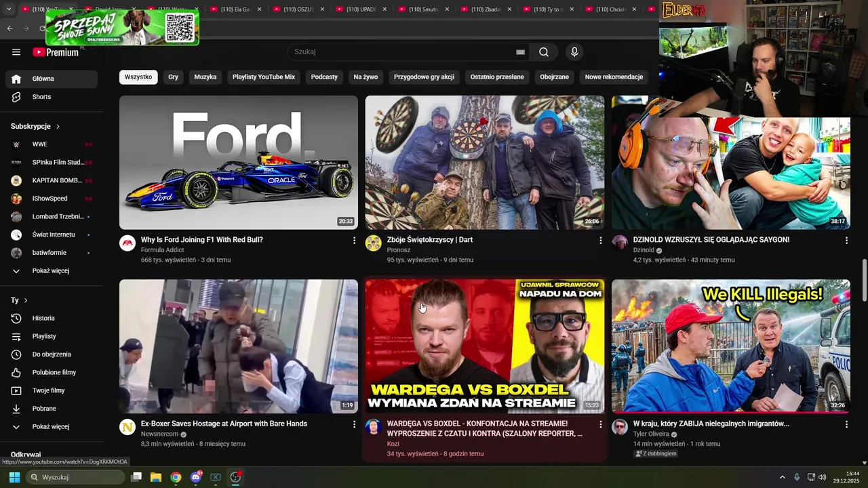Open Discord from the taskbar
This screenshot has width=868, height=488.
point(196,477)
